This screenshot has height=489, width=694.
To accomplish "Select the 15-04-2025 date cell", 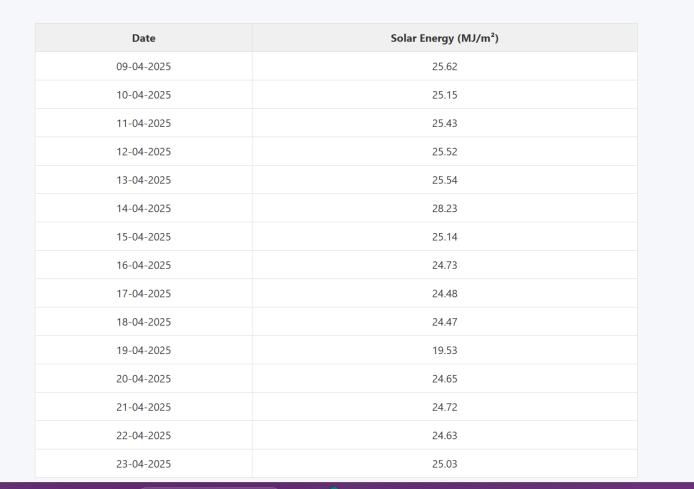I will (144, 237).
